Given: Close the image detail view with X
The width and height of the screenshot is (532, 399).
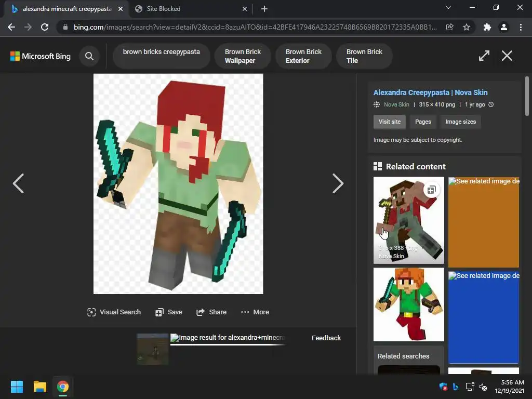Looking at the screenshot, I should point(507,56).
